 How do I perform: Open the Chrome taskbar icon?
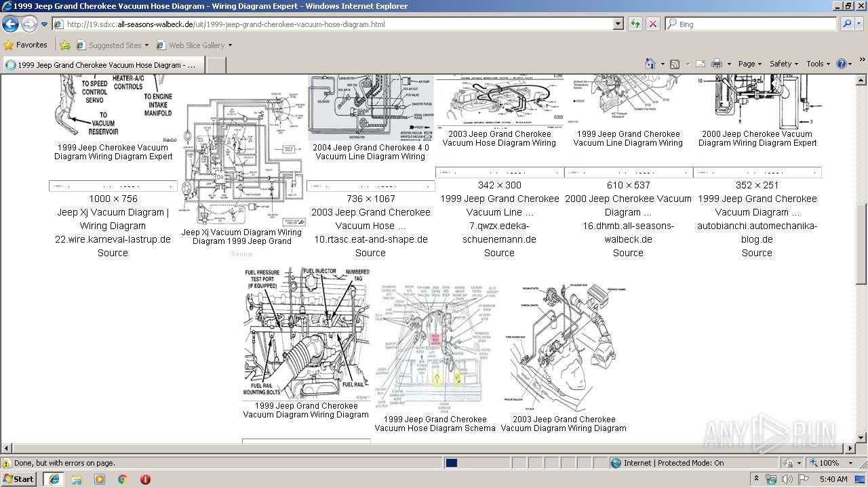point(123,479)
